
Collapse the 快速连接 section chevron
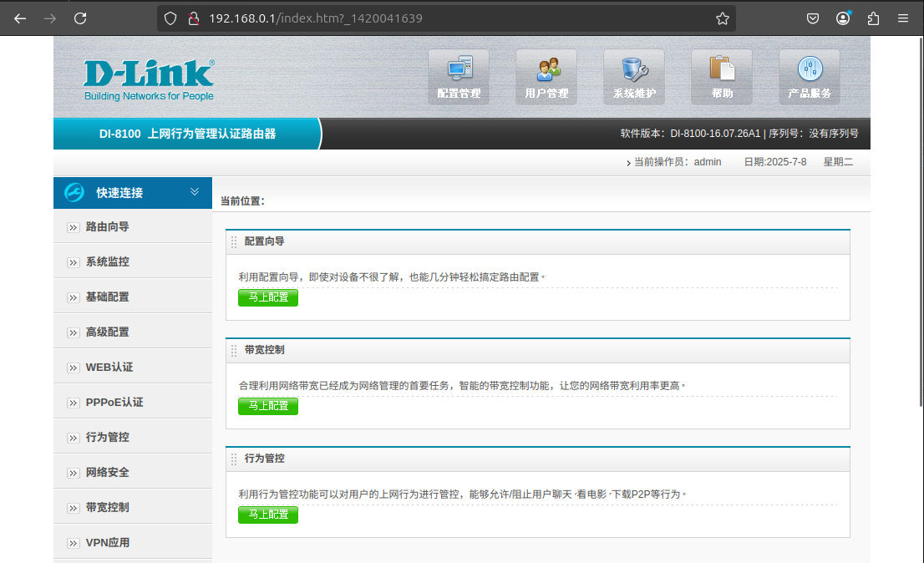coord(195,192)
